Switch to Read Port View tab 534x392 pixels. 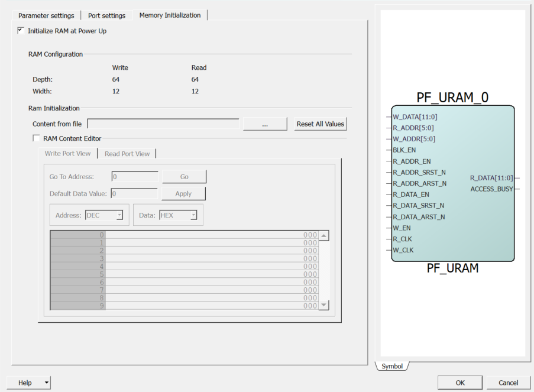coord(127,154)
